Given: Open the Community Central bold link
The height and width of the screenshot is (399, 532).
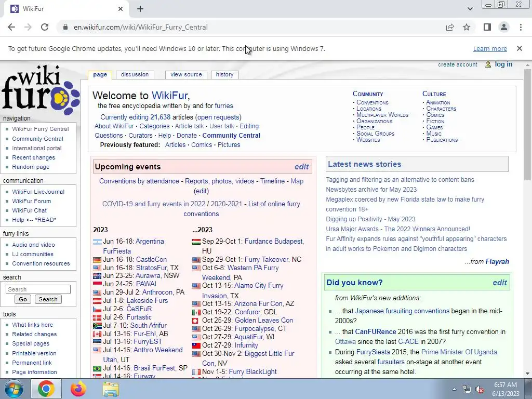Looking at the screenshot, I should (x=231, y=136).
